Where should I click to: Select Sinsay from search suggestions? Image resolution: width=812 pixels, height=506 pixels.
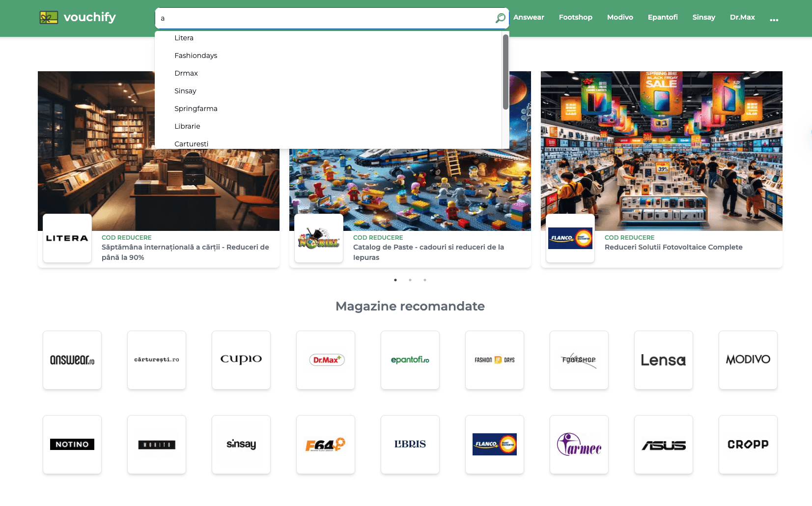tap(328, 91)
